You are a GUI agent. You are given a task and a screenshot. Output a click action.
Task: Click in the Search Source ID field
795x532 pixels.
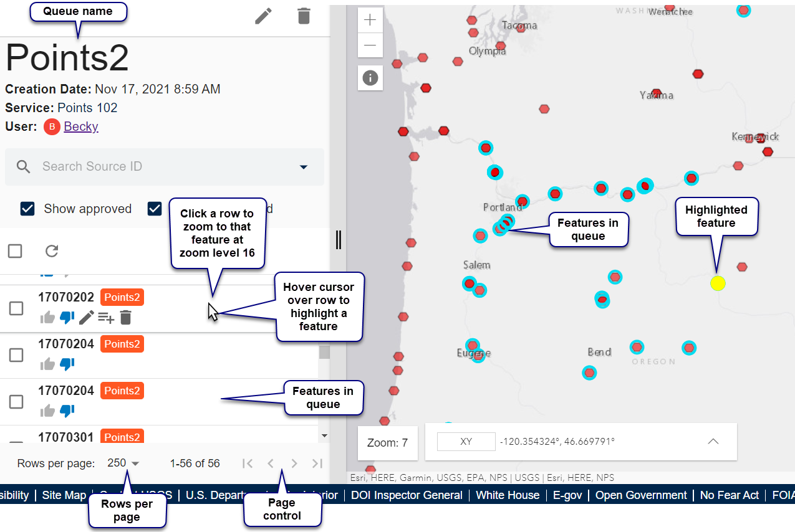click(156, 167)
